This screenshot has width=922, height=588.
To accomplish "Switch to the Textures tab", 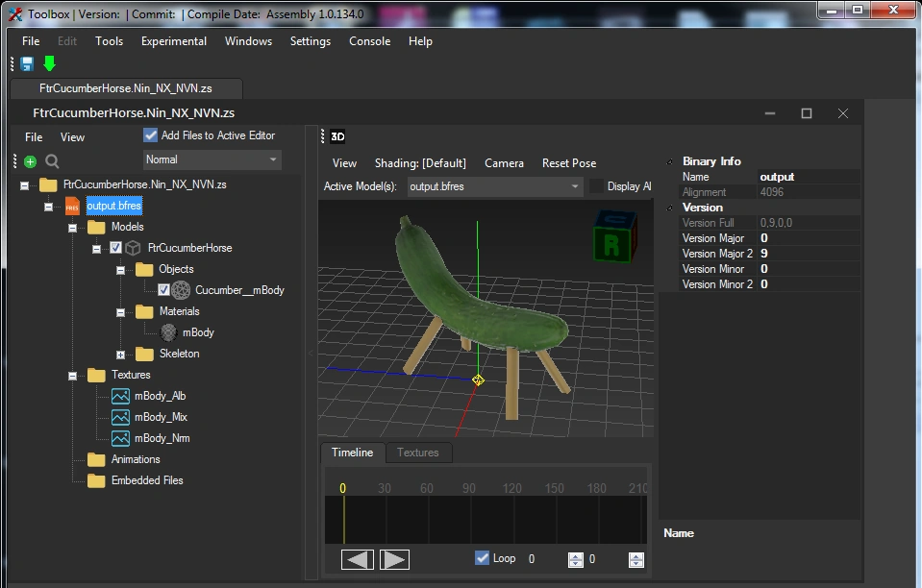I will click(417, 453).
